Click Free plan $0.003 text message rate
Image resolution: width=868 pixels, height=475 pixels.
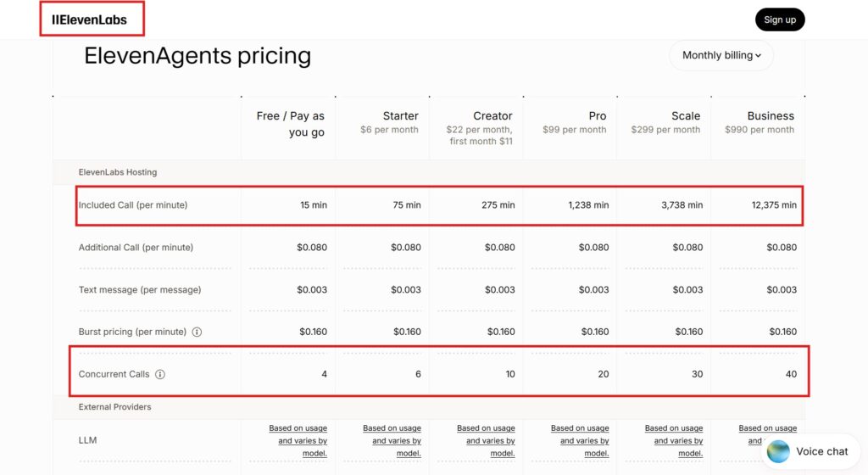coord(312,289)
